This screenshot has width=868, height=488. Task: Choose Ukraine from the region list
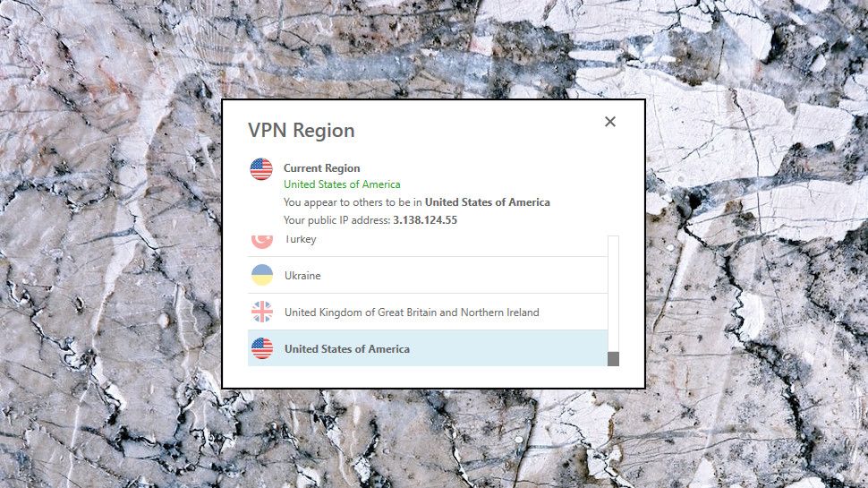click(x=428, y=275)
